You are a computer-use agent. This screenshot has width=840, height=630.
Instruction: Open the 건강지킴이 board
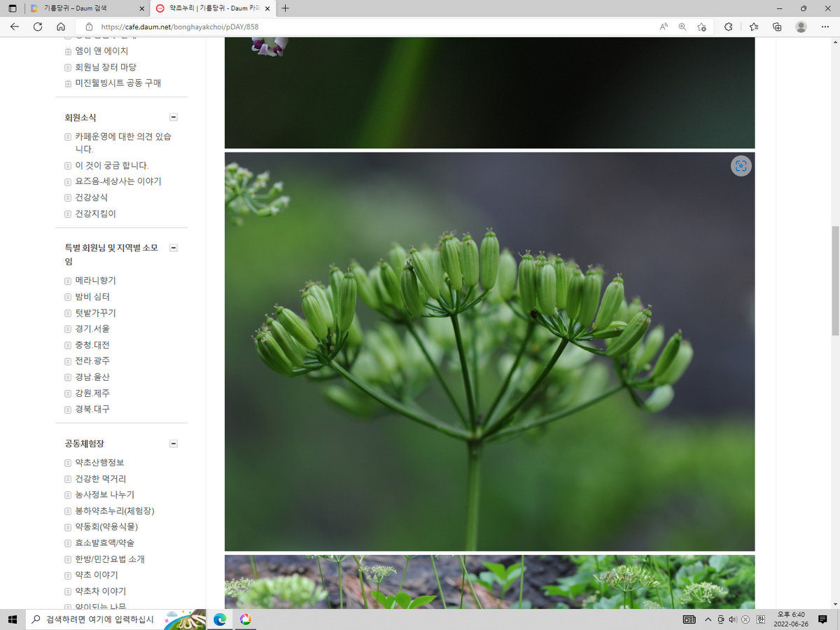point(96,213)
